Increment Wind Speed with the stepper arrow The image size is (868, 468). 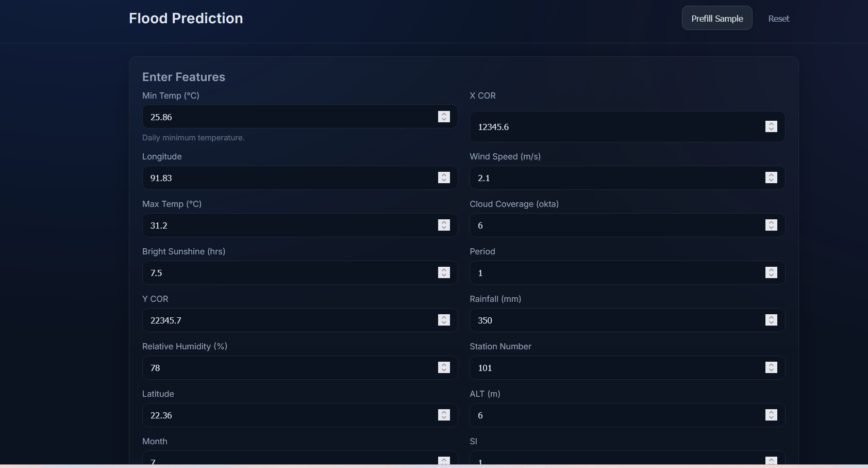tap(771, 175)
